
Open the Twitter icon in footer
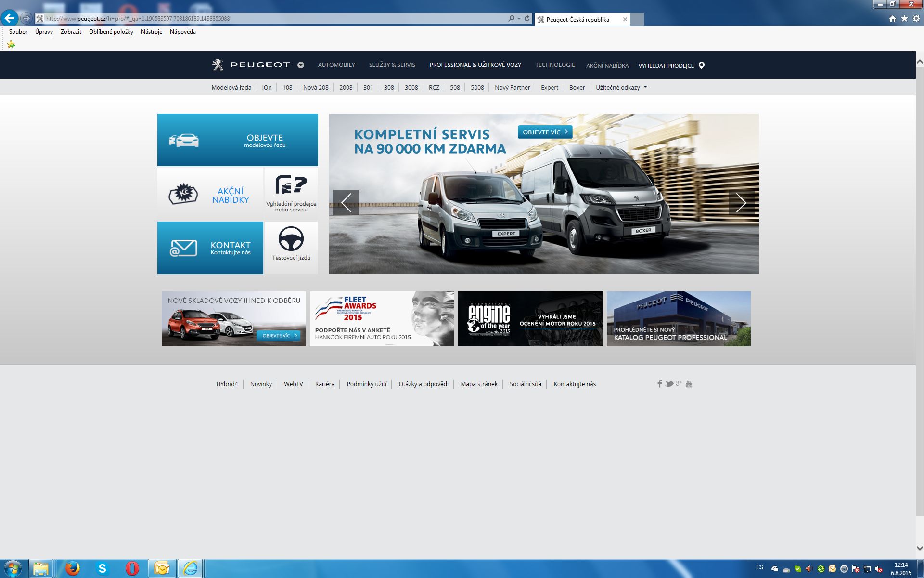[669, 384]
